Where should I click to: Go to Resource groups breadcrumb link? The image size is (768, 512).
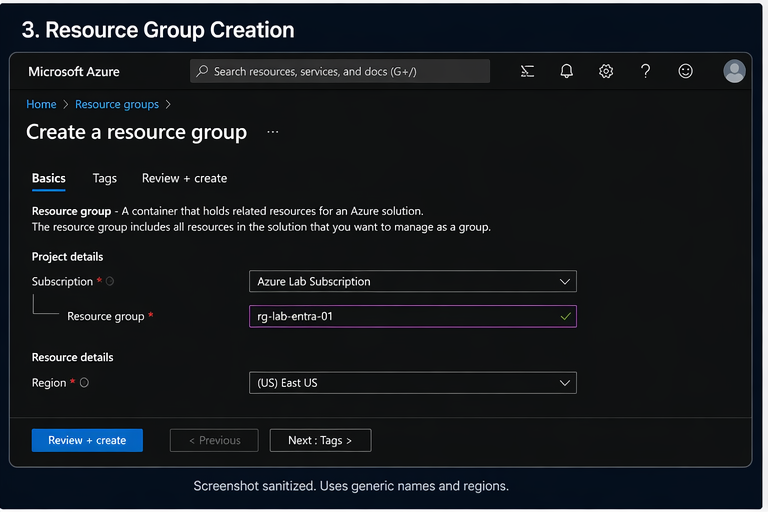(117, 104)
